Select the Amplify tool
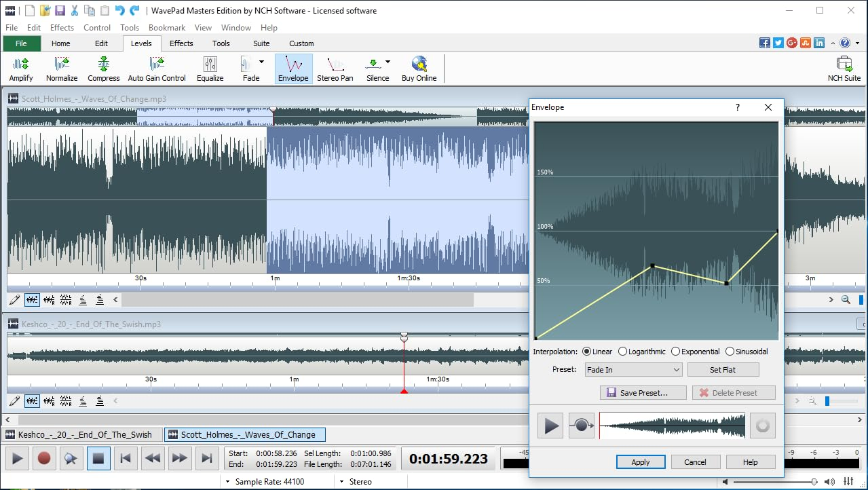The width and height of the screenshot is (868, 490). [x=20, y=67]
